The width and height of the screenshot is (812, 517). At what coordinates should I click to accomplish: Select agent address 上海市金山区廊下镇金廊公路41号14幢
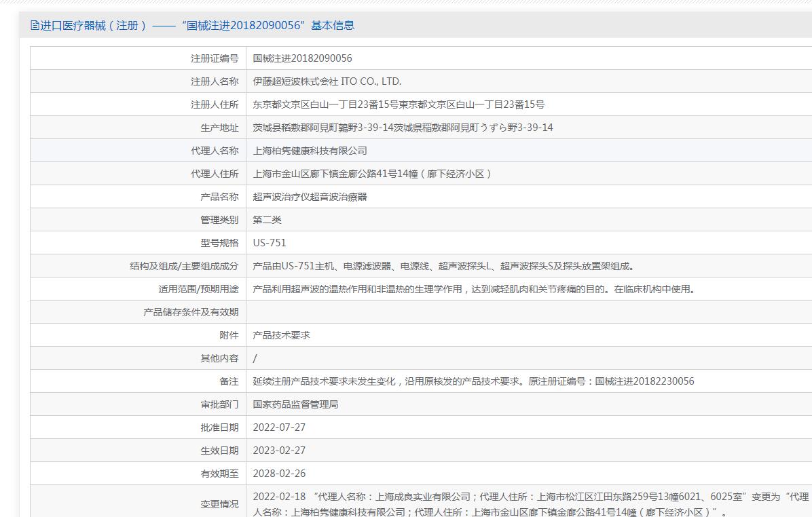[x=372, y=174]
